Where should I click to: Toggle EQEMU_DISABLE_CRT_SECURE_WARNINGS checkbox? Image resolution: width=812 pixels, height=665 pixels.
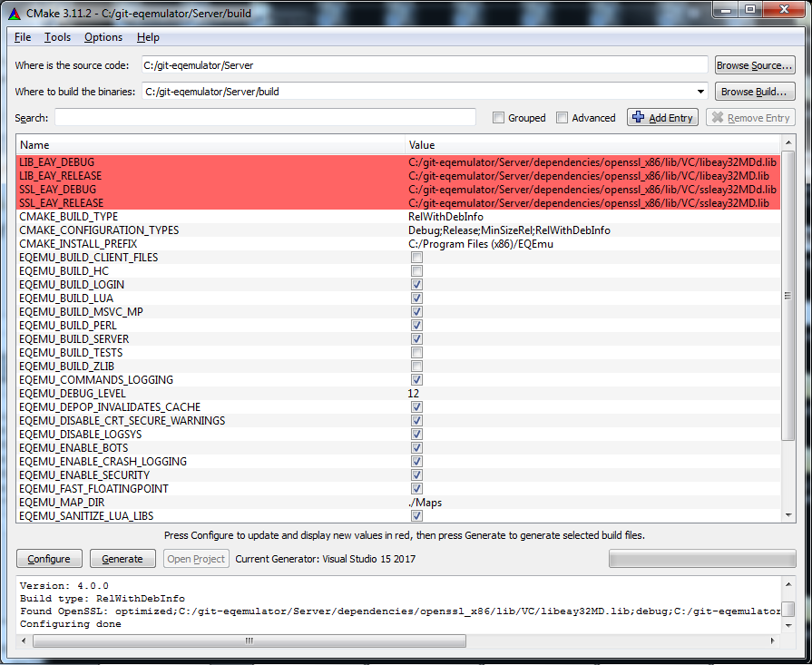click(x=416, y=421)
